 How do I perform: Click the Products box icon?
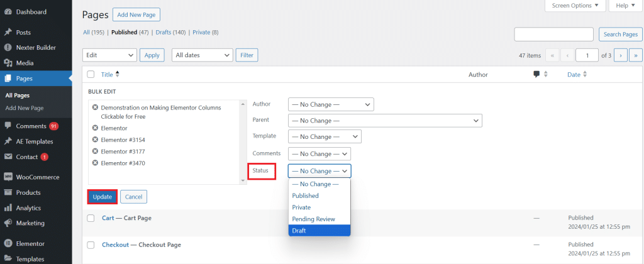tap(8, 192)
